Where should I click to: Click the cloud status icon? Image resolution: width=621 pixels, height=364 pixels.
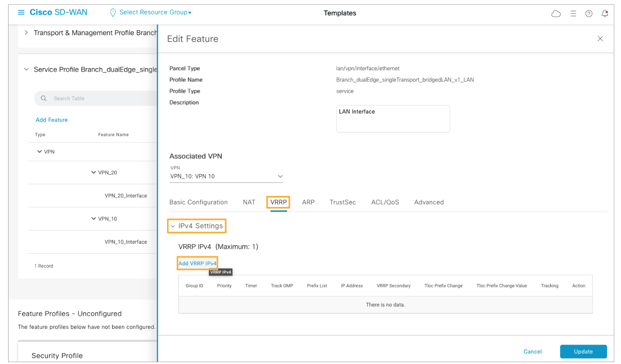[556, 14]
